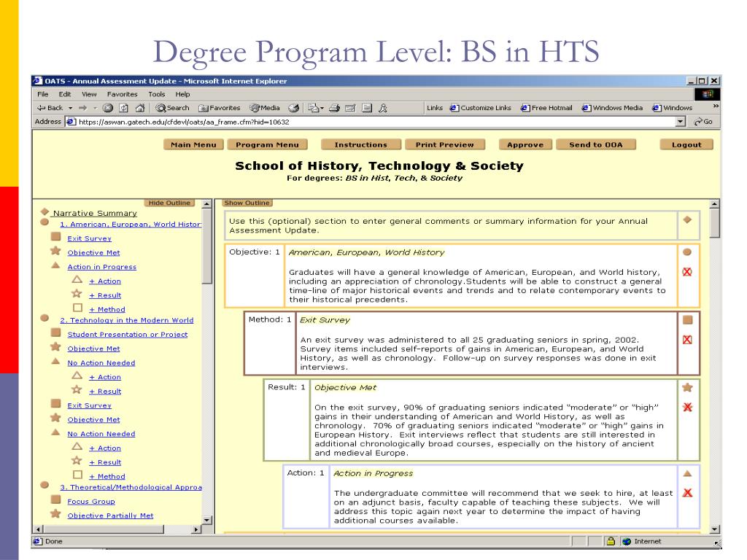Open the Action in Progress outline link
The image size is (747, 560).
point(101,267)
